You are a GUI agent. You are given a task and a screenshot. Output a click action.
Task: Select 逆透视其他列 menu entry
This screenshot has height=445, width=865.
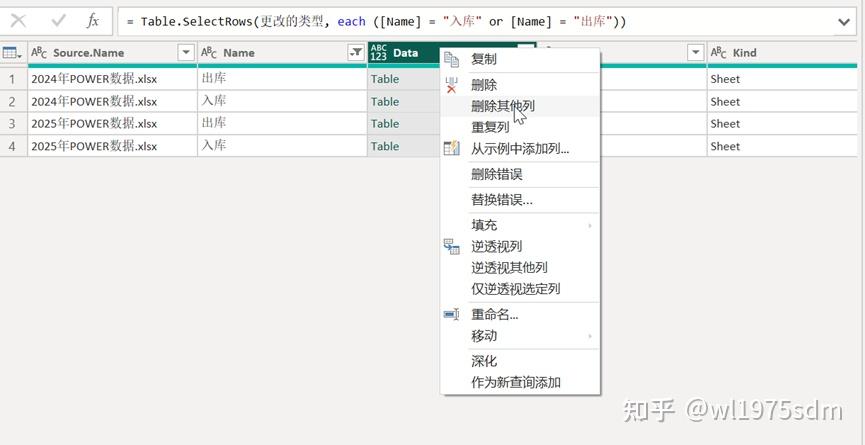click(520, 267)
